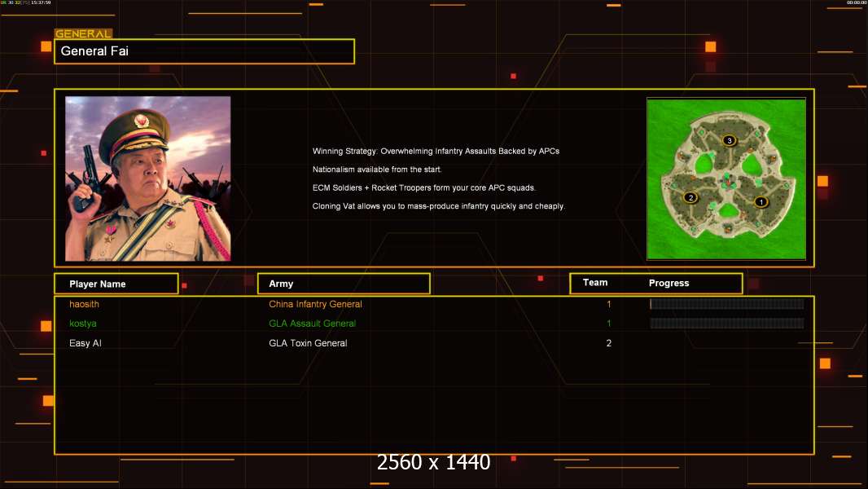868x489 pixels.
Task: Click General Fai's portrait image
Action: (x=148, y=178)
